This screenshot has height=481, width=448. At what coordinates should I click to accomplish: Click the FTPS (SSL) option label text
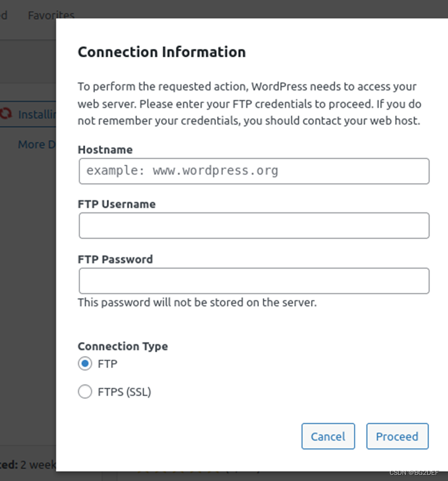coord(124,392)
